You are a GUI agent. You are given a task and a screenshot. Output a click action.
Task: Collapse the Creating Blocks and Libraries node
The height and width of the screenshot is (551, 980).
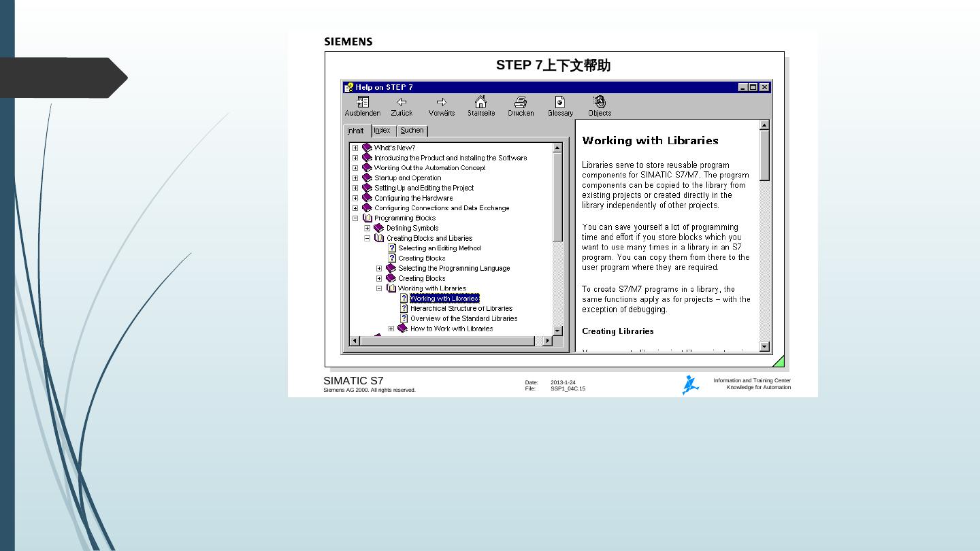367,238
